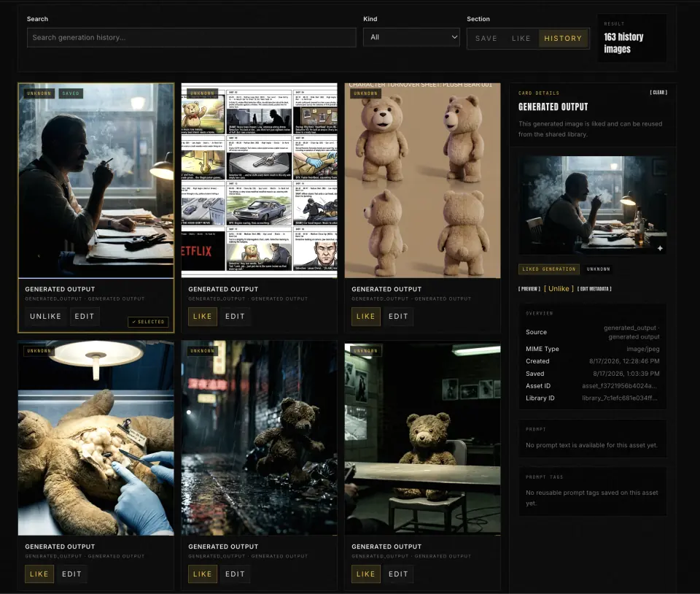This screenshot has height=594, width=700.
Task: Edit the plush bear turnover sheet card
Action: click(x=398, y=316)
